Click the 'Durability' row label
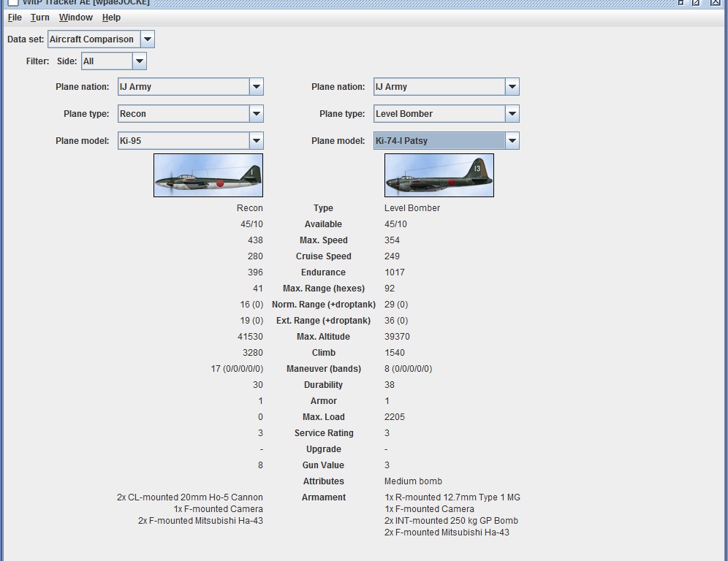728x561 pixels. pyautogui.click(x=324, y=385)
